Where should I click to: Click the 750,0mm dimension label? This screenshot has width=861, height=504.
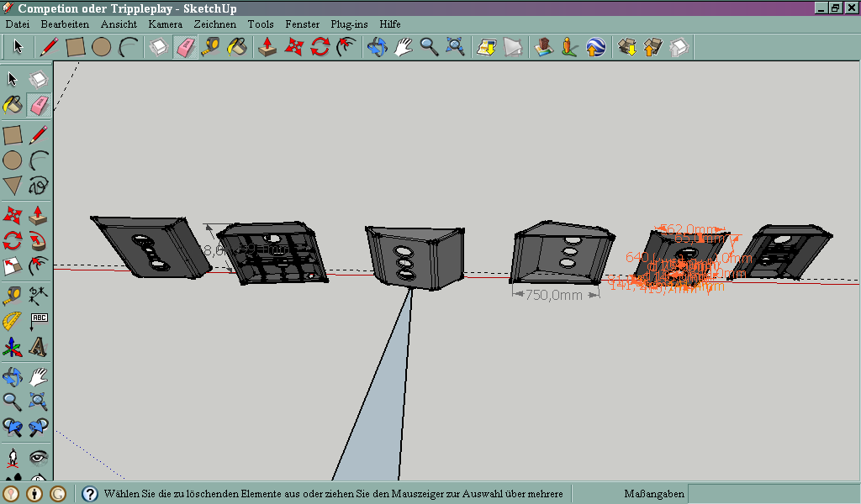[553, 295]
